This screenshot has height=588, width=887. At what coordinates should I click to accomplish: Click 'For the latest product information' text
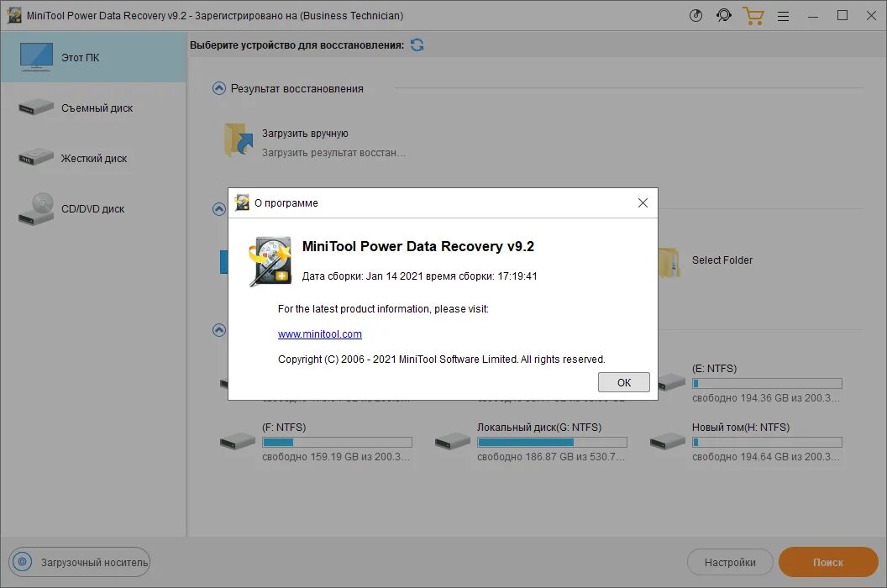click(383, 309)
